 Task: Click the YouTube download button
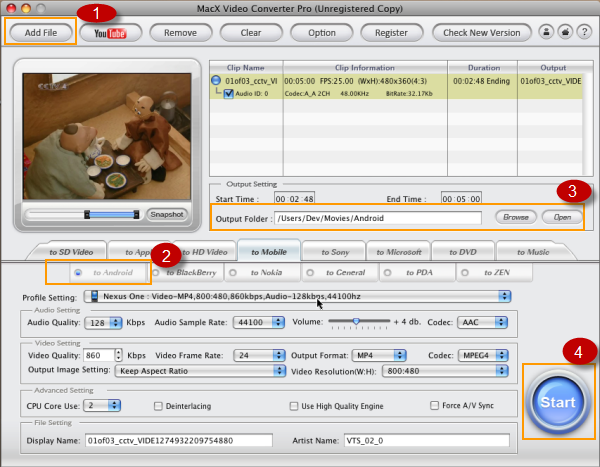pos(110,33)
